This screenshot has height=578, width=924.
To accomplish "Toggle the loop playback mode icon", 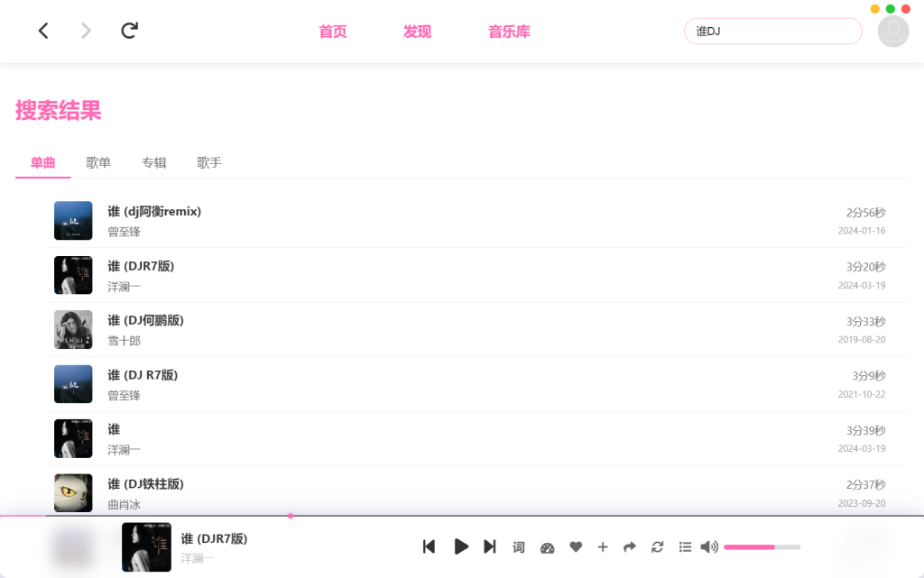I will pos(658,547).
